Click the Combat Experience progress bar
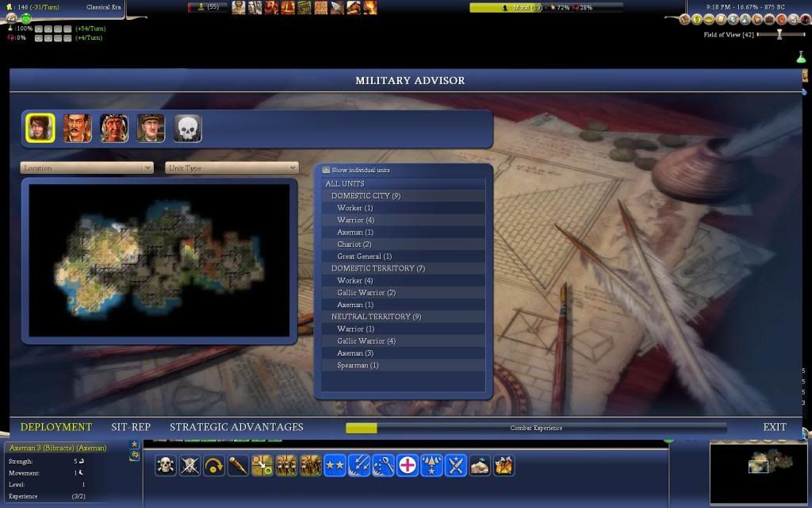Screen dimensions: 812x508 536,428
